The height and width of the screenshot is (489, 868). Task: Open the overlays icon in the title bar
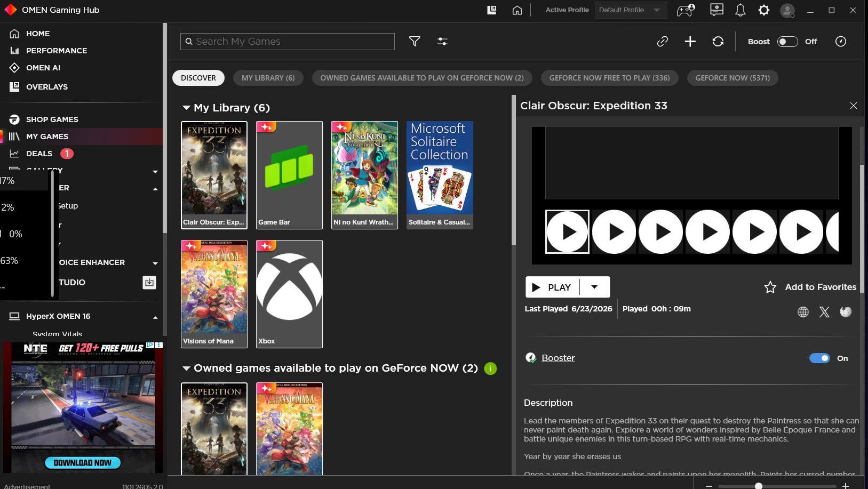[x=492, y=10]
